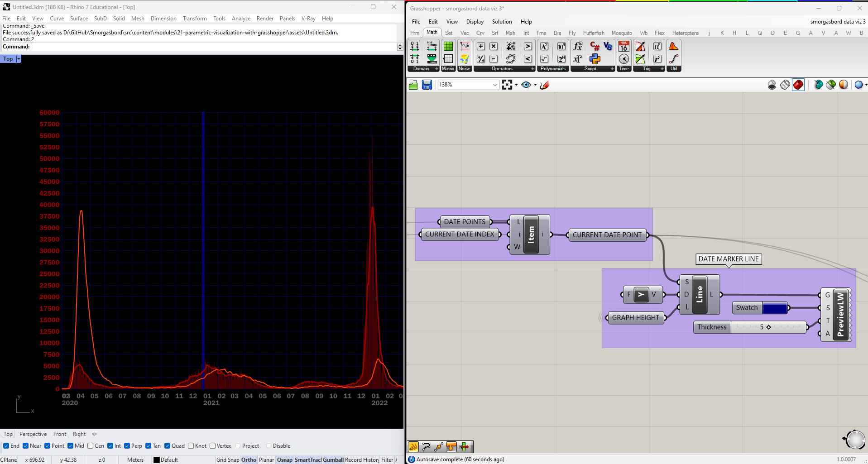Activate the sketch pencil tool icon

[545, 85]
